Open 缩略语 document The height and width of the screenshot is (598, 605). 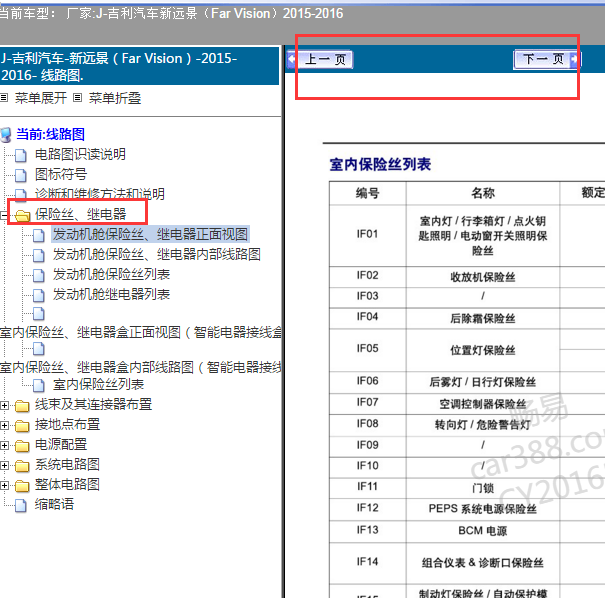tap(54, 504)
